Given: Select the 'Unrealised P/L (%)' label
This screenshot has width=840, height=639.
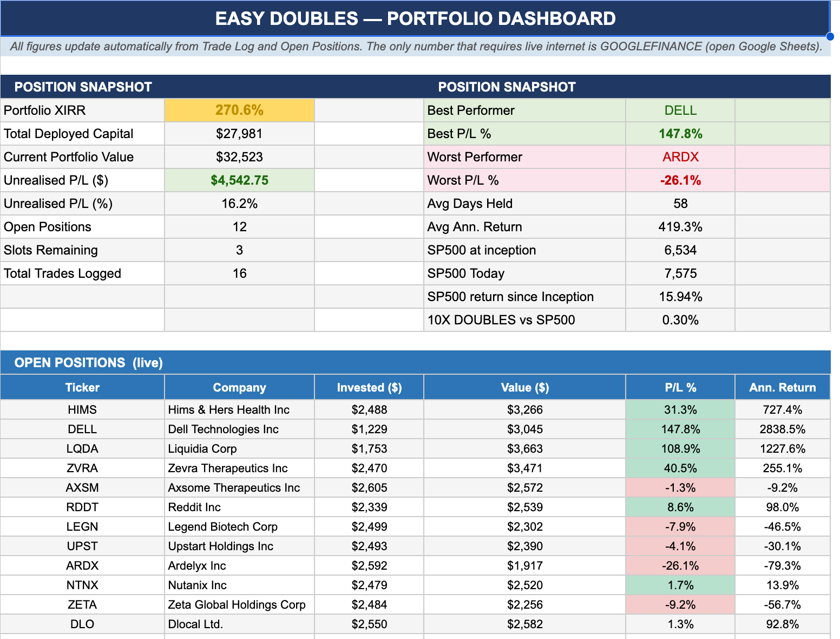Looking at the screenshot, I should (x=82, y=204).
